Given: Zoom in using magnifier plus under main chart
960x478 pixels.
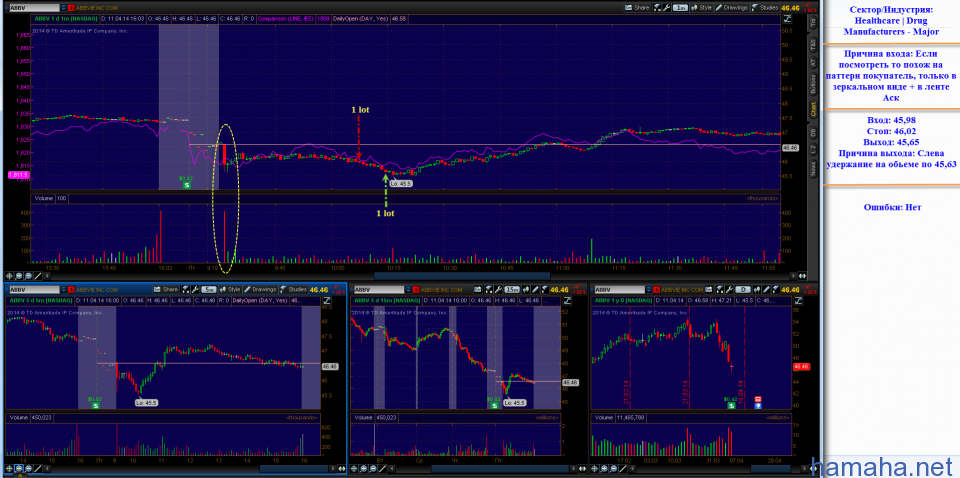Looking at the screenshot, I should pyautogui.click(x=19, y=276).
